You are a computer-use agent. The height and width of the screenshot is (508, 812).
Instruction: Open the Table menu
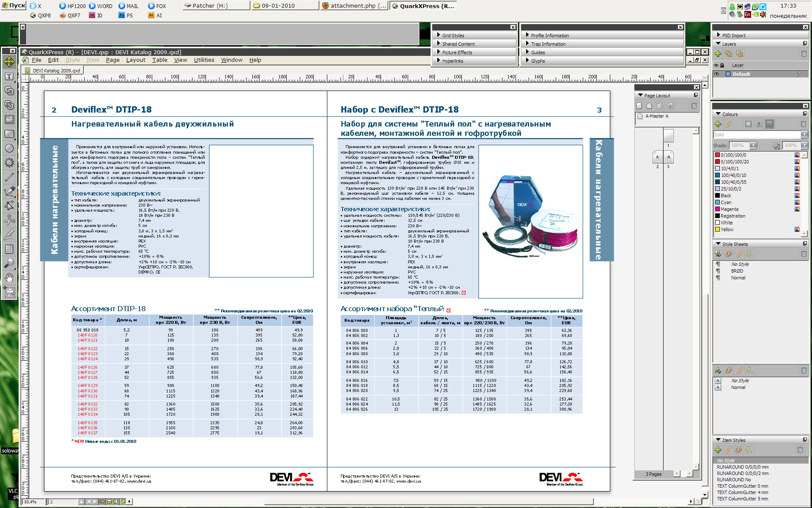click(160, 60)
